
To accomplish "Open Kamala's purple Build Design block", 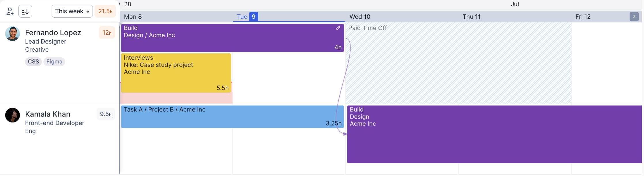I will click(494, 134).
